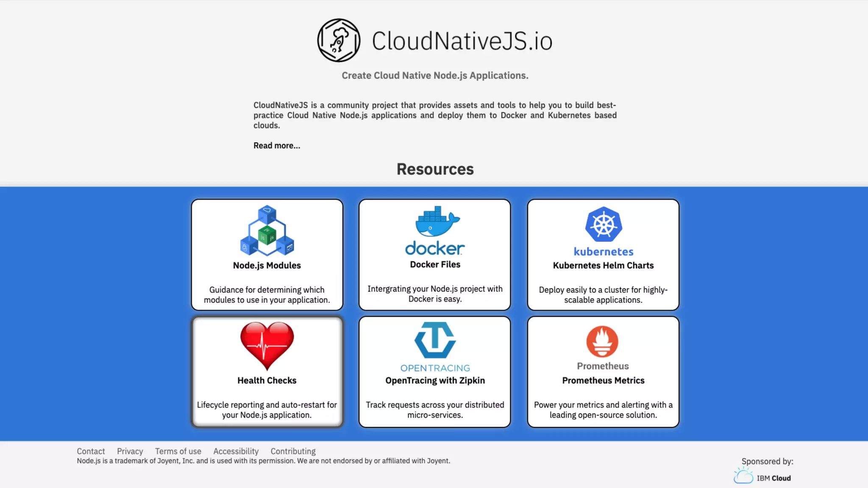Click the OpenTracing with Zipkin heading
The height and width of the screenshot is (488, 868).
pyautogui.click(x=435, y=380)
